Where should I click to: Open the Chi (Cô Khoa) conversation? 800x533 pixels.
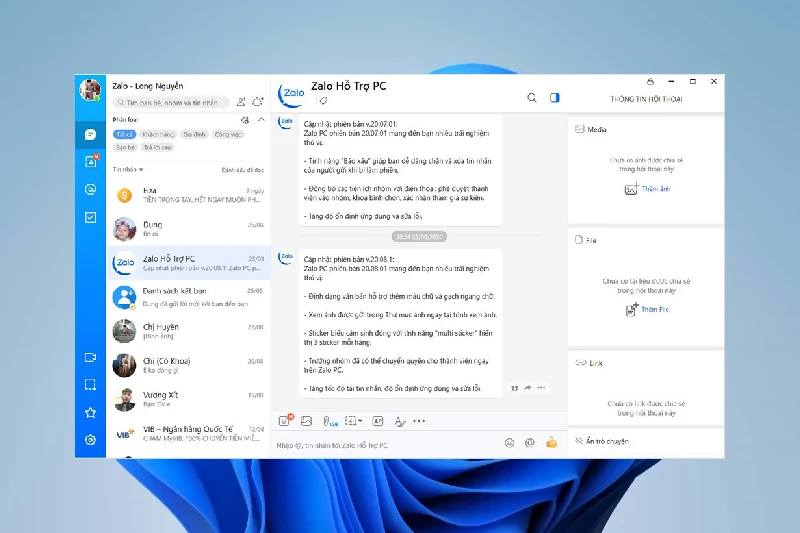click(x=188, y=365)
